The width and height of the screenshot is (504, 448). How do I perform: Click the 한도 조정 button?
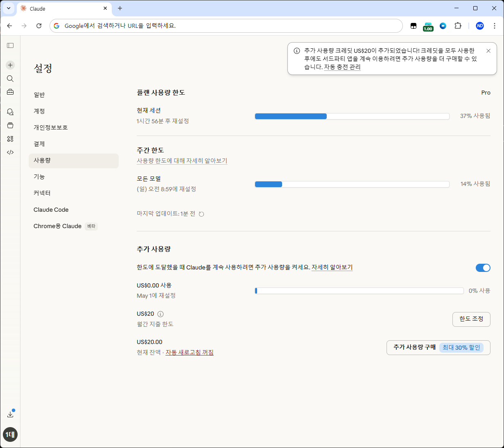[471, 319]
